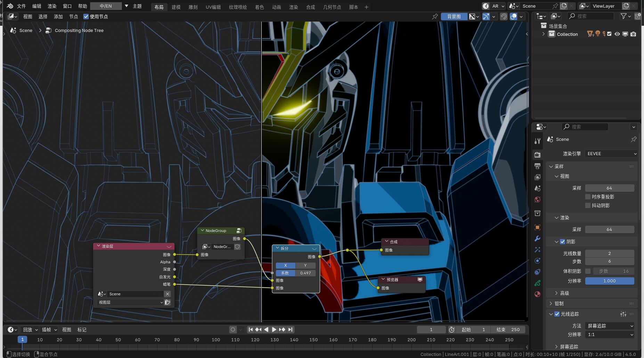Pin the Scene properties panel
Screen dimensions: 644x358
pyautogui.click(x=634, y=139)
